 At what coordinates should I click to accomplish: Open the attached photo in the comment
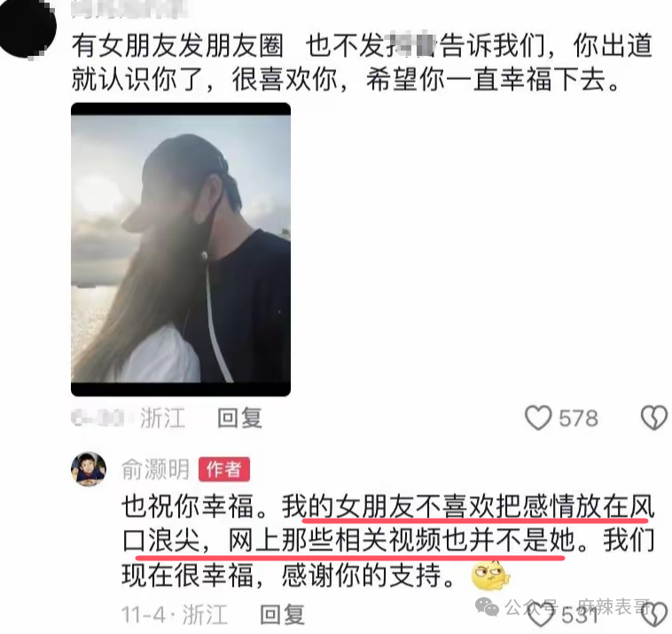pos(181,249)
